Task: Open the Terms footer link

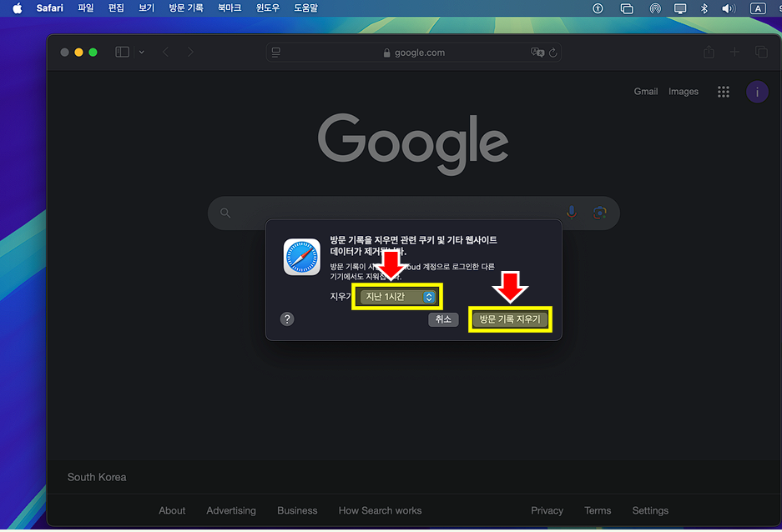Action: (x=598, y=510)
